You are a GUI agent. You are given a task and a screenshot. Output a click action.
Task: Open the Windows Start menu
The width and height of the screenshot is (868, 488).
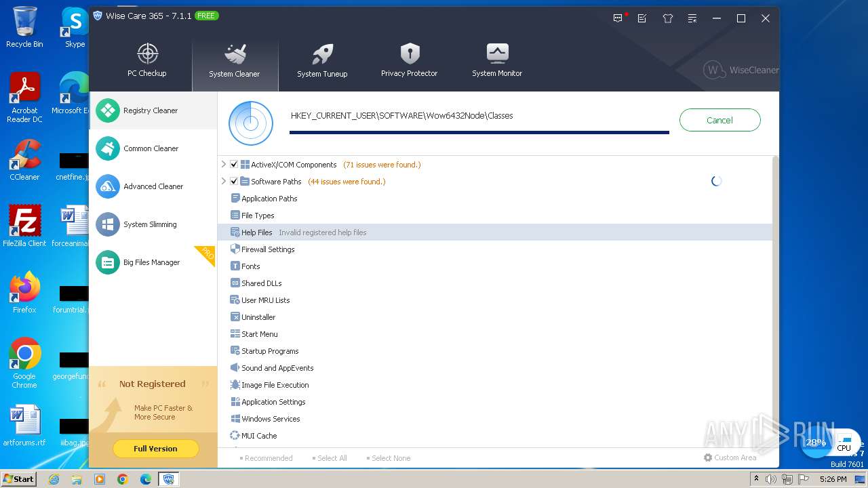tap(19, 479)
